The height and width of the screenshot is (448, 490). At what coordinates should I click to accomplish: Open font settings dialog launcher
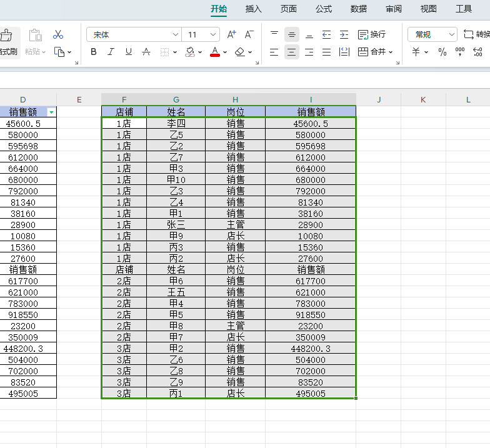click(x=257, y=62)
